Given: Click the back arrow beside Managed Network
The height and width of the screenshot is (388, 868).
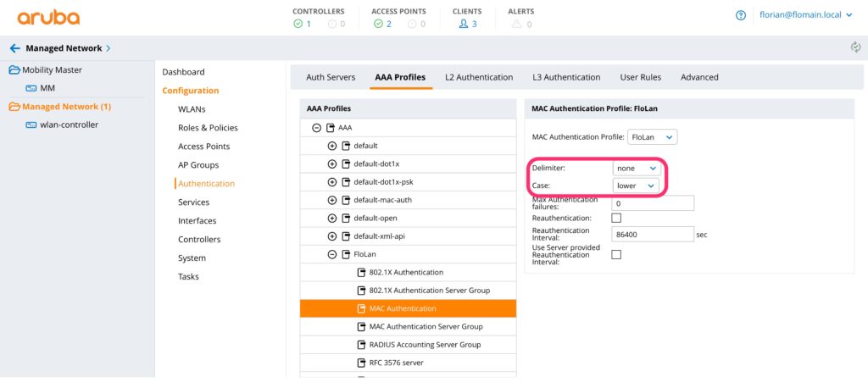Looking at the screenshot, I should click(x=14, y=48).
